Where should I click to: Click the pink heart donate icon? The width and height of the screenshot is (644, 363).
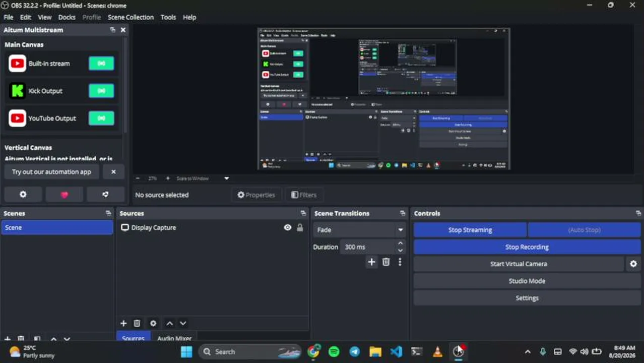65,195
